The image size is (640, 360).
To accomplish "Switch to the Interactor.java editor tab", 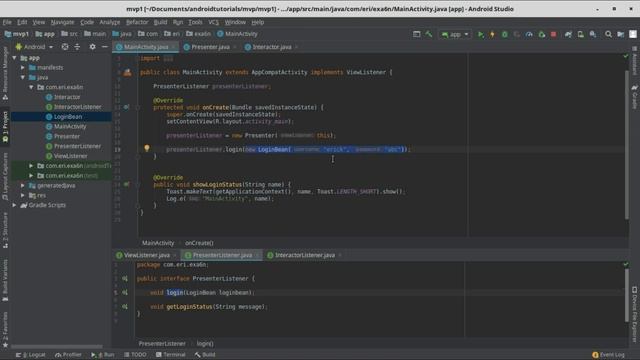I will (271, 47).
